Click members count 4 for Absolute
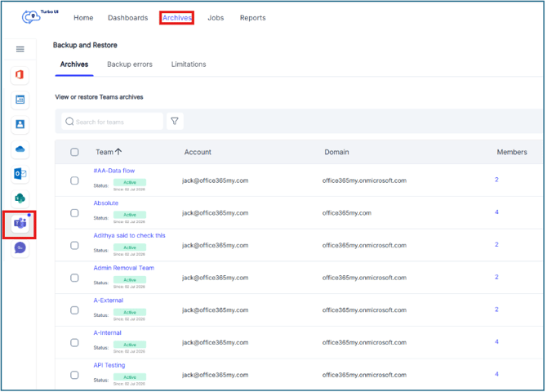The width and height of the screenshot is (547, 392). tap(496, 212)
